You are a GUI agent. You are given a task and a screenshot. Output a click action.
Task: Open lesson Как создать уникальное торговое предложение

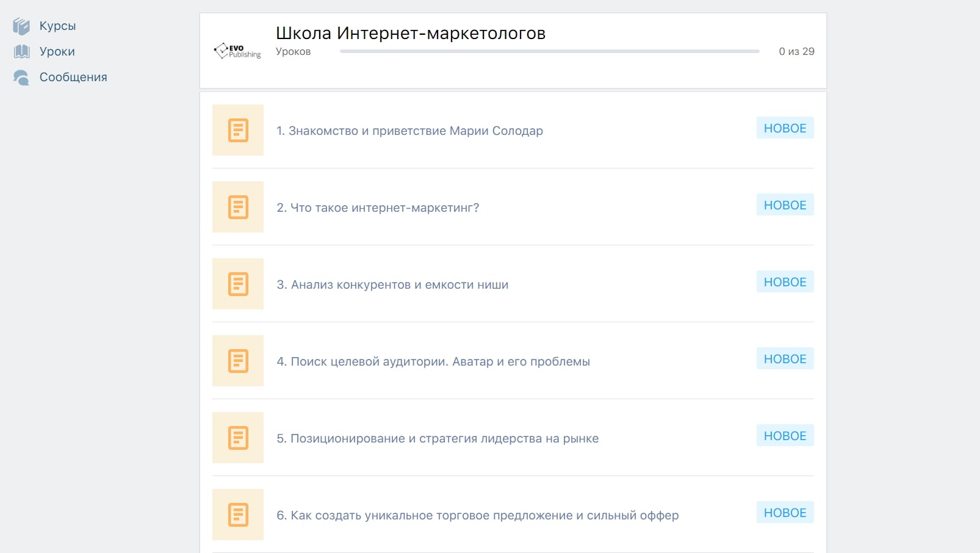point(478,515)
